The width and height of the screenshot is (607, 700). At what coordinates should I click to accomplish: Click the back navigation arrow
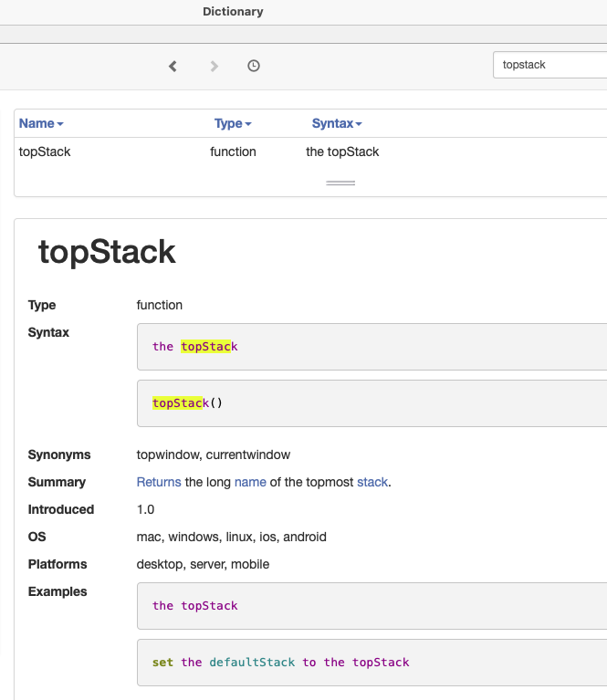pyautogui.click(x=173, y=66)
